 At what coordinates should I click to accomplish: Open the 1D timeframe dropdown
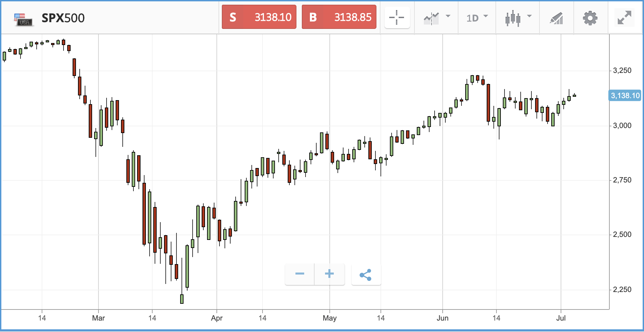pyautogui.click(x=477, y=18)
